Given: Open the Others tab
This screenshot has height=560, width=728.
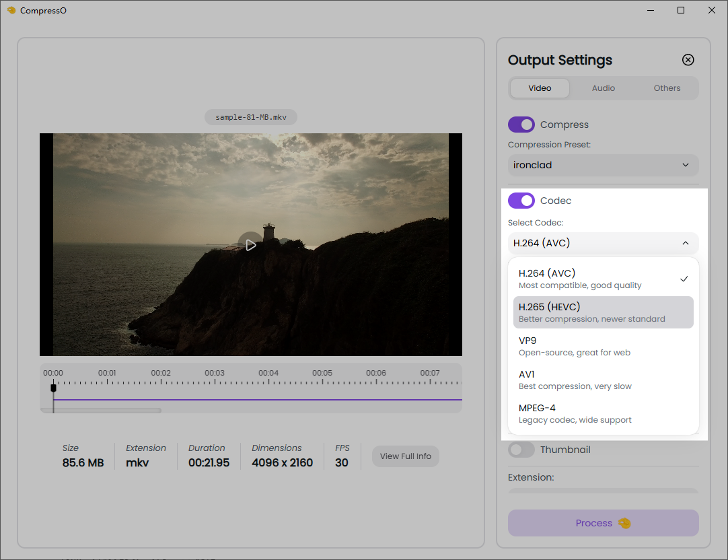Looking at the screenshot, I should [667, 88].
